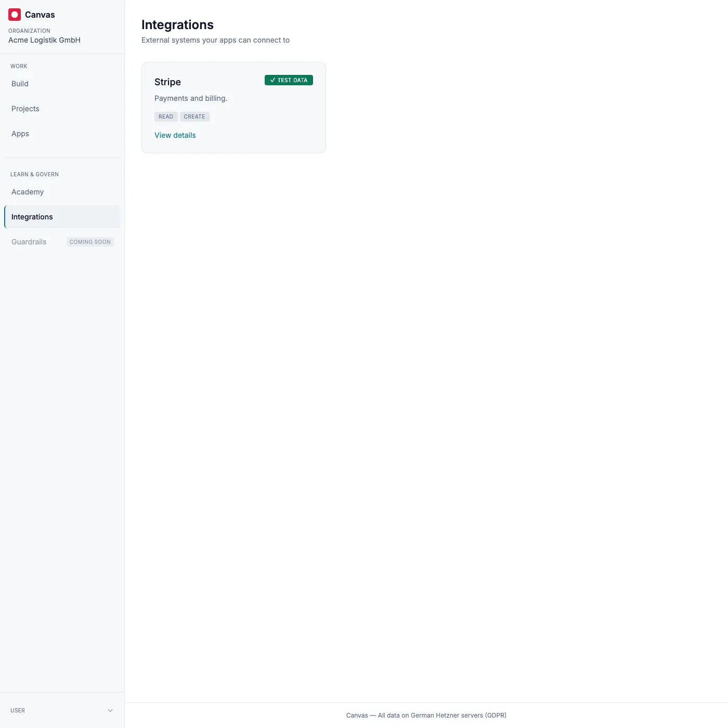Click the LEARN & GOVERN section label
This screenshot has width=728, height=728.
34,174
